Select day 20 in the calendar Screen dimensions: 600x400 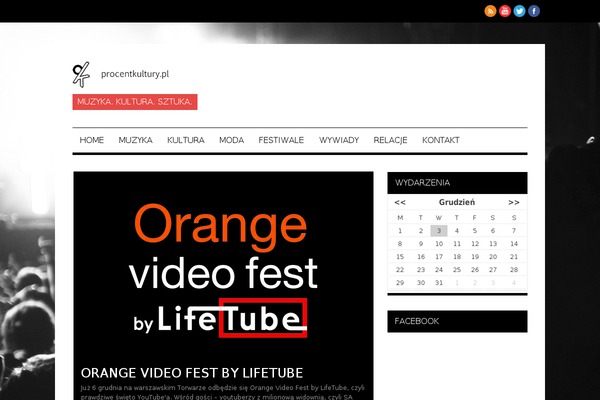493,257
